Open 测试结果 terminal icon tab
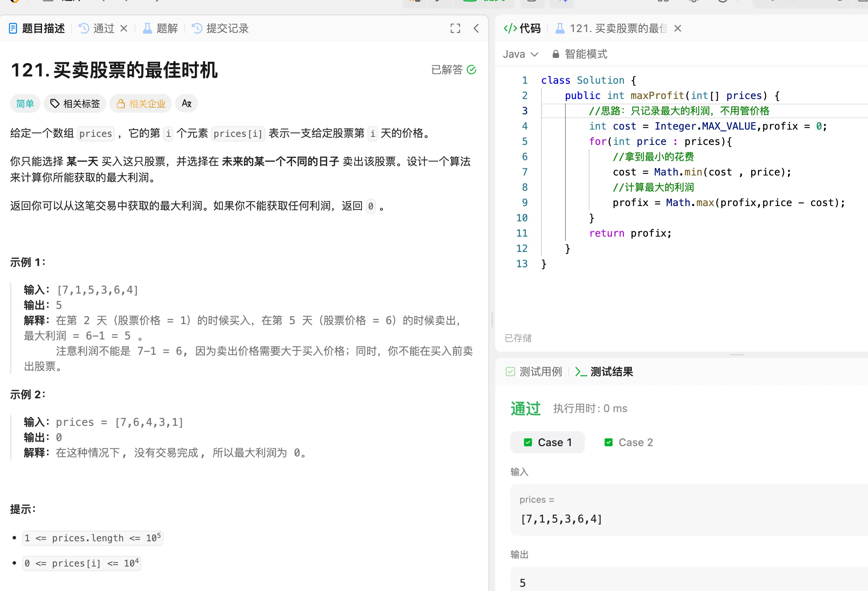The image size is (868, 591). click(581, 372)
